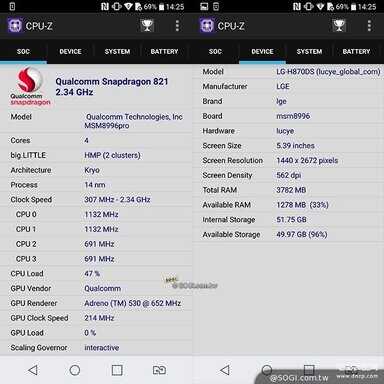
Task: Switch to SOC tab in right screenshot
Action: point(215,51)
